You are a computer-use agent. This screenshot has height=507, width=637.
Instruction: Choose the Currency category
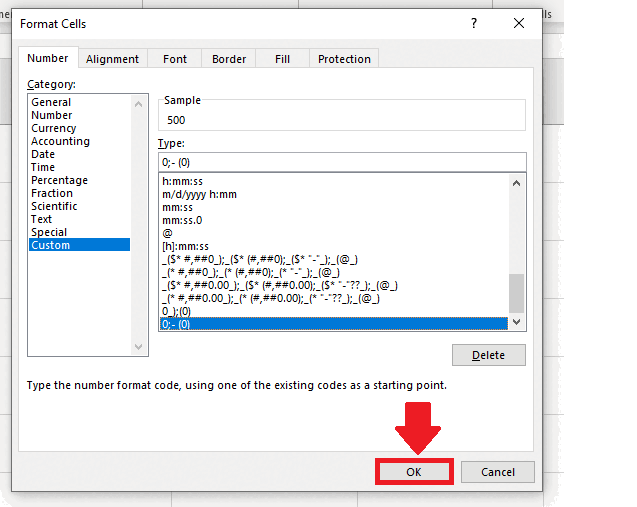tap(79, 128)
